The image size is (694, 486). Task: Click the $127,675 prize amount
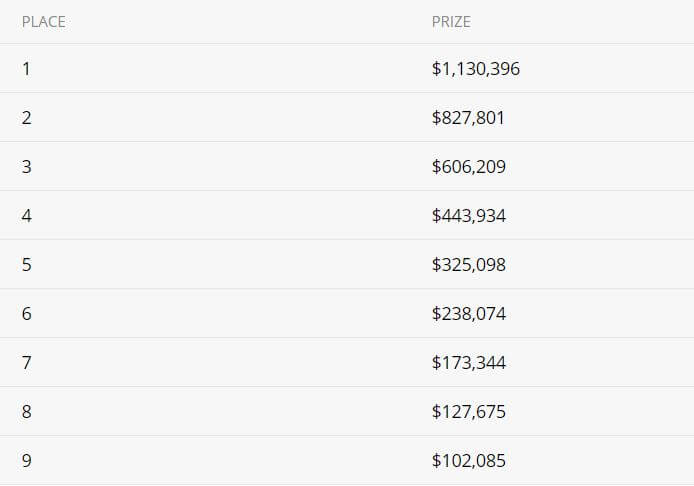(x=469, y=412)
